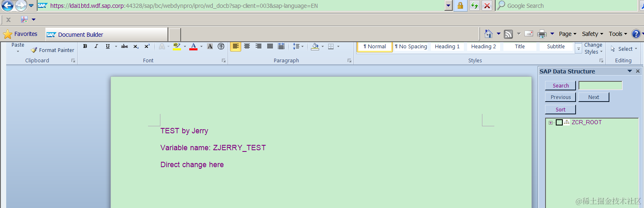Viewport: 644px width, 208px height.
Task: Open Styles group dialog launcher
Action: tap(601, 61)
